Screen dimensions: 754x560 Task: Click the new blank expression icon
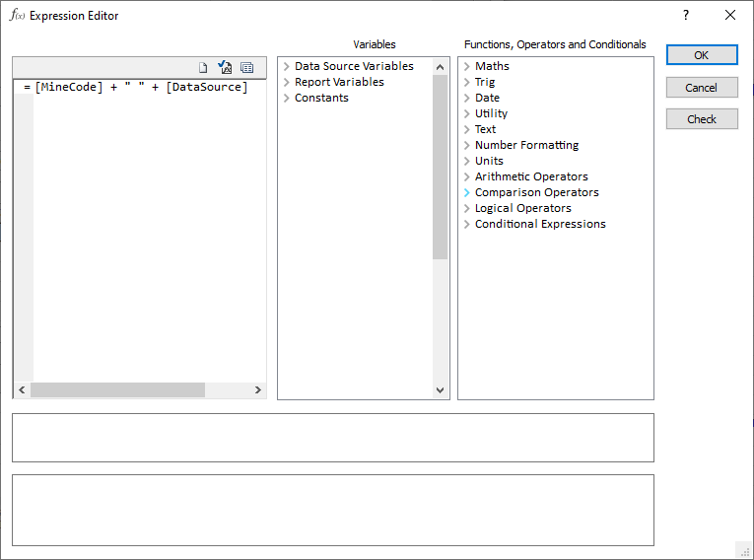click(x=204, y=68)
